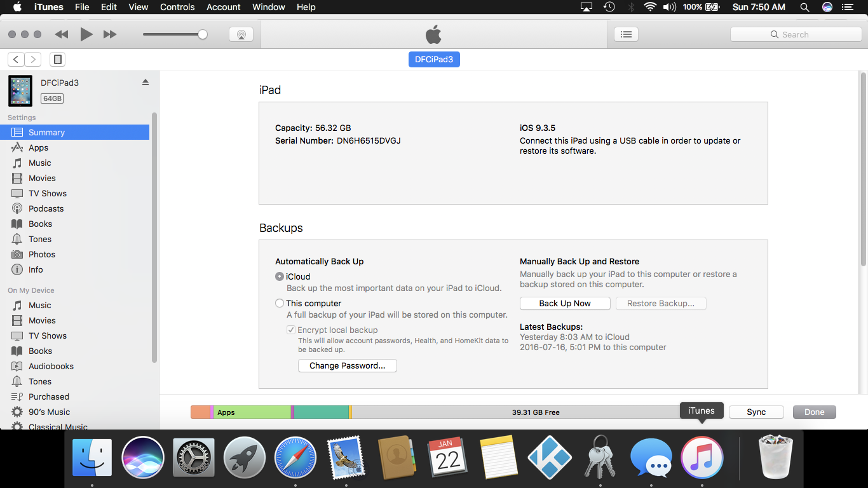This screenshot has height=488, width=868.
Task: Click the Done button
Action: tap(815, 412)
